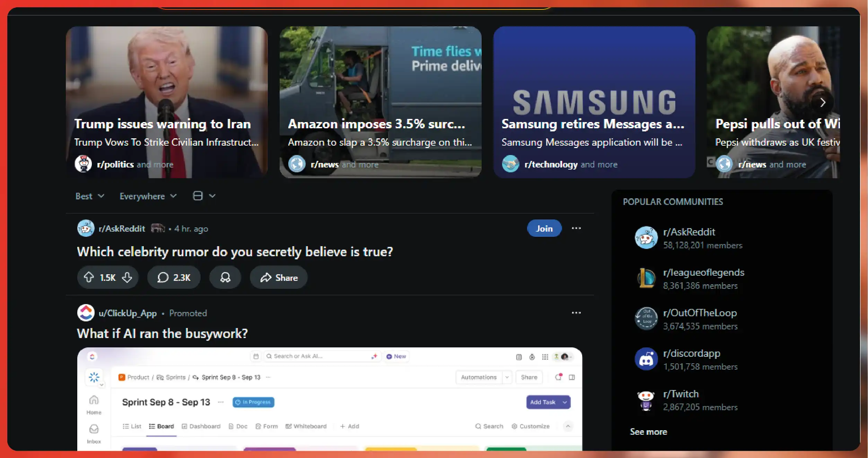The image size is (868, 458).
Task: Click the r/leagueoflegends community icon
Action: pos(646,278)
